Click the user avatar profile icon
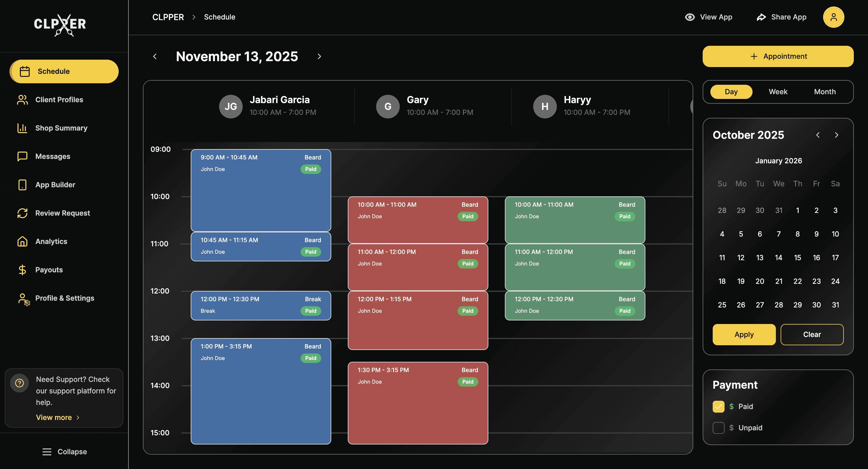 click(x=833, y=17)
